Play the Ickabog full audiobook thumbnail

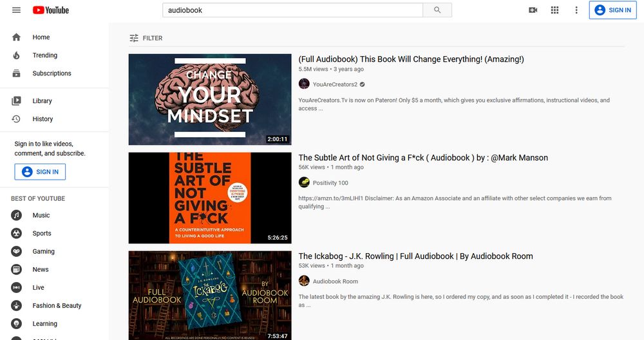(x=210, y=296)
